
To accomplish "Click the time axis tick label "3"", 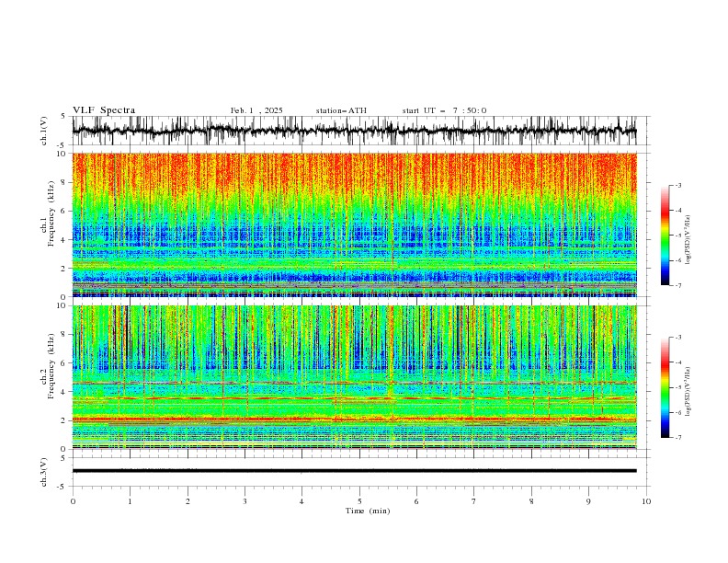I will pos(245,501).
